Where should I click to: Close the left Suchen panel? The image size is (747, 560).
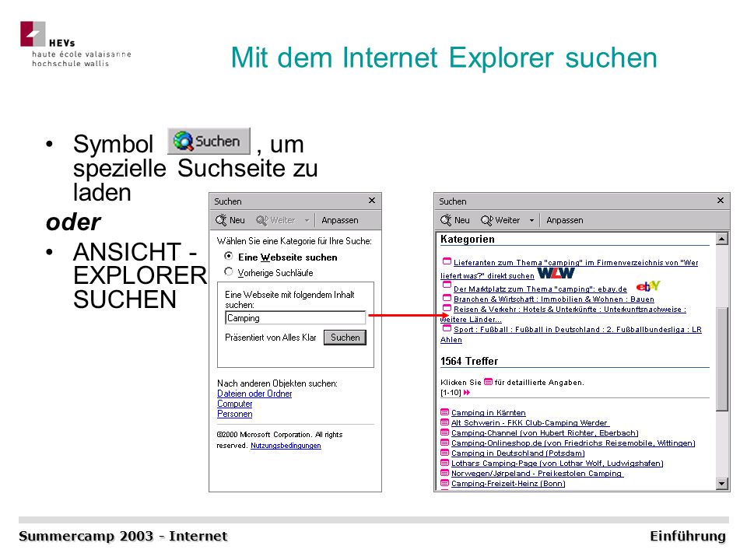coord(372,201)
